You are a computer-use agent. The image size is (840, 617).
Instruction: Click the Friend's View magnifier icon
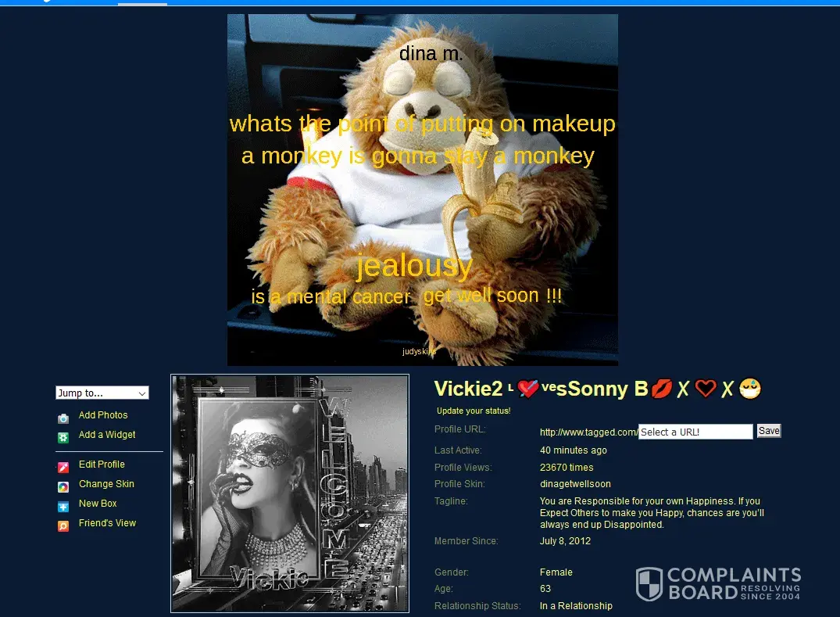(x=63, y=526)
